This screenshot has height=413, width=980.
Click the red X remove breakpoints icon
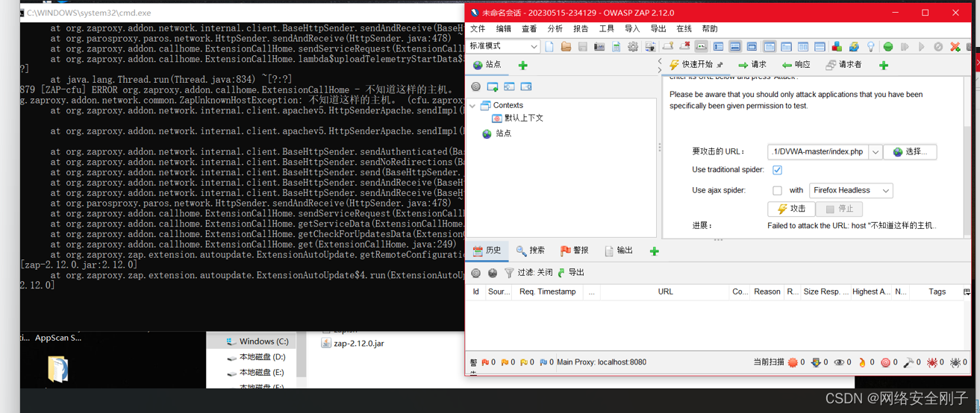tap(955, 46)
